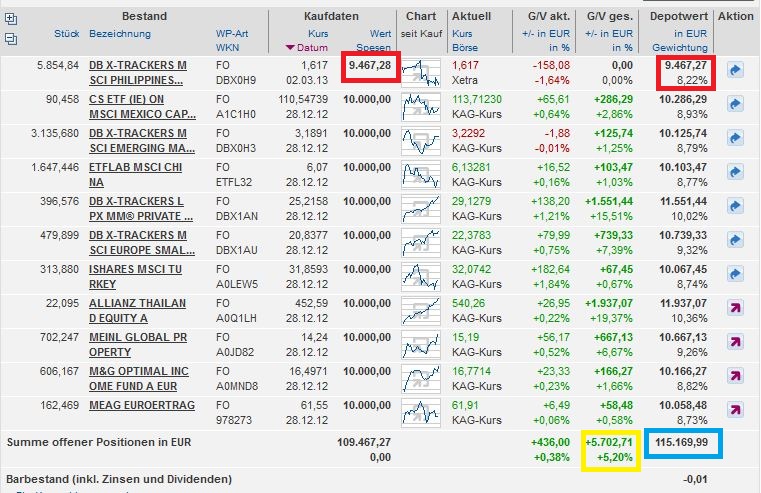Open DB X-TRACKERS MSCI PHILIPPINES fund link
761x493 pixels.
[x=138, y=73]
